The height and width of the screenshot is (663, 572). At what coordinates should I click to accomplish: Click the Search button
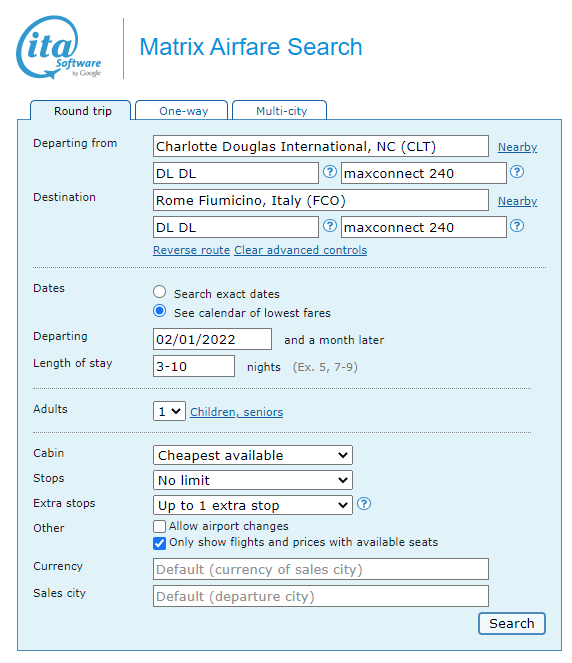tap(512, 623)
